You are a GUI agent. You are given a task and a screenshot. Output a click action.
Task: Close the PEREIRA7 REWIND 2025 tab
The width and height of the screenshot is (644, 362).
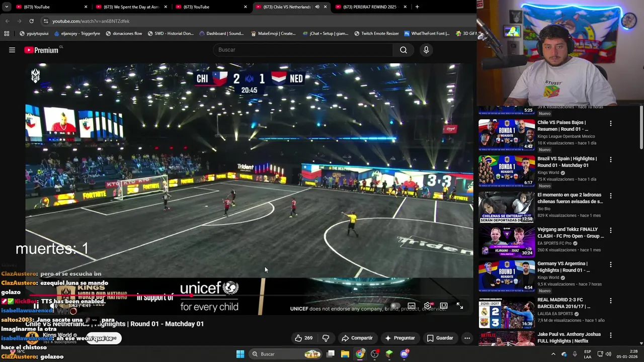pos(405,7)
